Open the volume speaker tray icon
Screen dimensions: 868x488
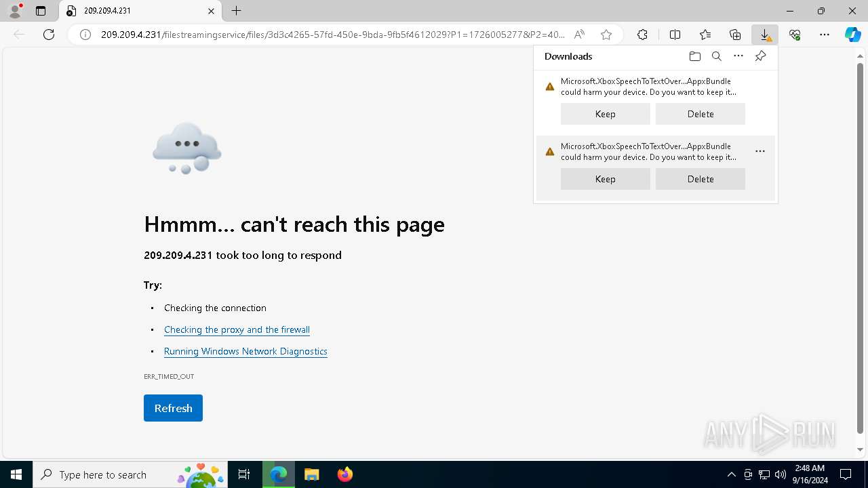781,474
